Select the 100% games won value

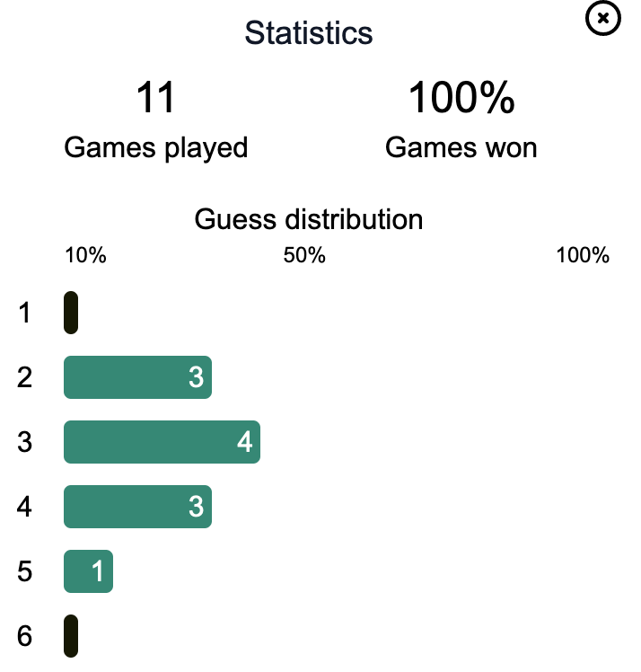pyautogui.click(x=461, y=97)
